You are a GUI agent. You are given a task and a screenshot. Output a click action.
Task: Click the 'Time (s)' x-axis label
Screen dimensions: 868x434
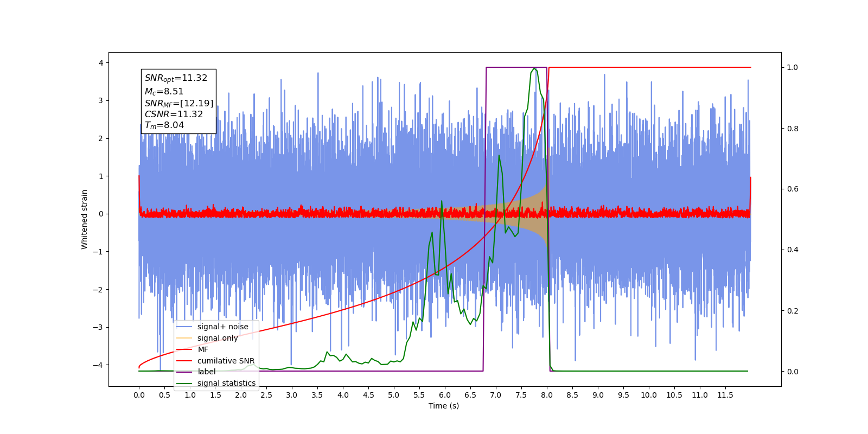(444, 406)
